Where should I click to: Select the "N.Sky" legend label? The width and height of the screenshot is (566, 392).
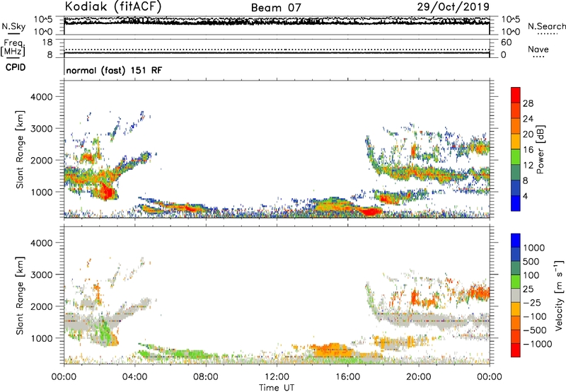[13, 26]
